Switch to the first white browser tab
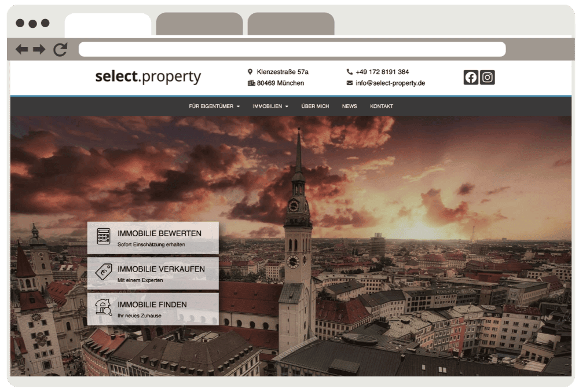This screenshot has width=579, height=392. [x=108, y=25]
